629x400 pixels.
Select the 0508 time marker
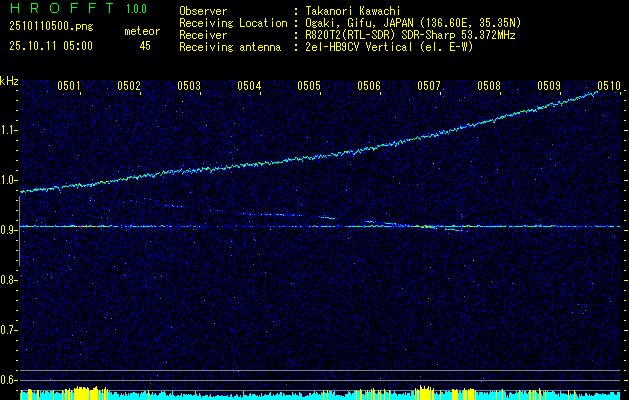[489, 86]
